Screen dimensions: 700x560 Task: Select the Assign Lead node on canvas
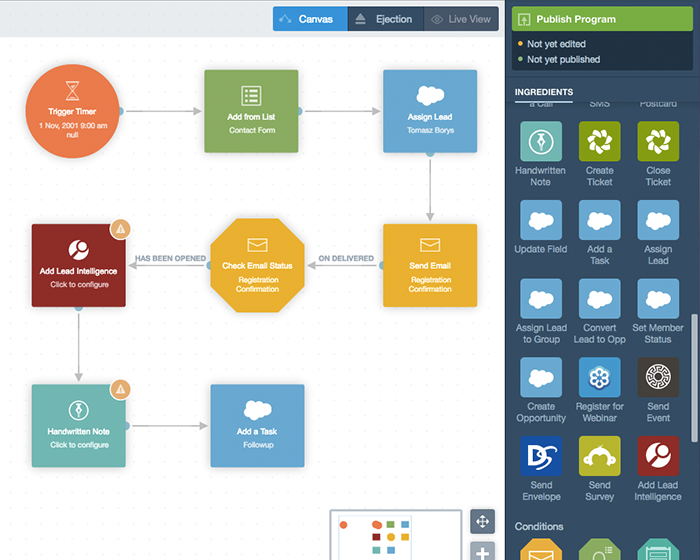tap(430, 111)
